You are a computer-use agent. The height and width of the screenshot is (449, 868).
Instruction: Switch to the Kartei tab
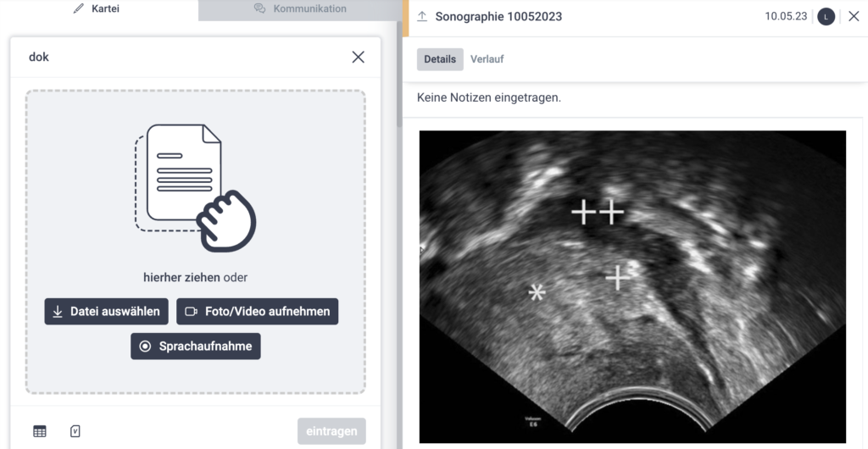click(97, 8)
